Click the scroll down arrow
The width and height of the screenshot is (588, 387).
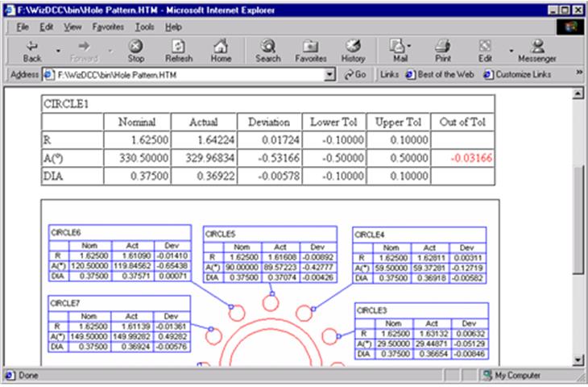point(578,360)
